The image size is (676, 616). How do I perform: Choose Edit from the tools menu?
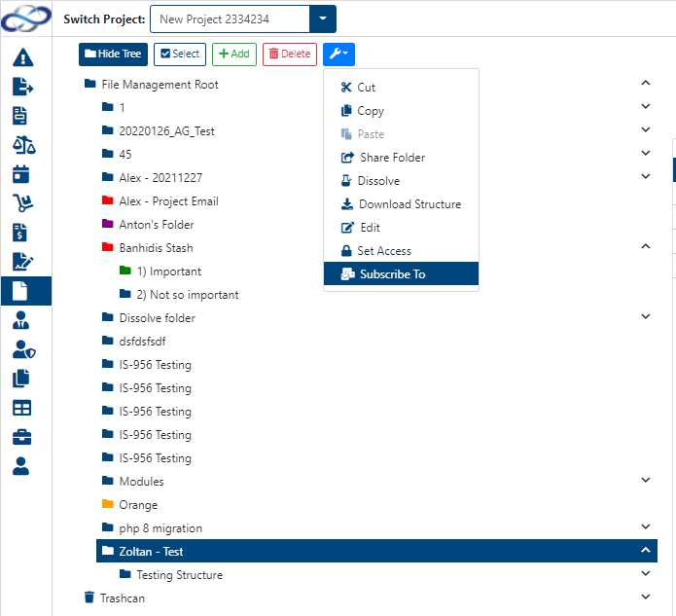click(x=401, y=228)
